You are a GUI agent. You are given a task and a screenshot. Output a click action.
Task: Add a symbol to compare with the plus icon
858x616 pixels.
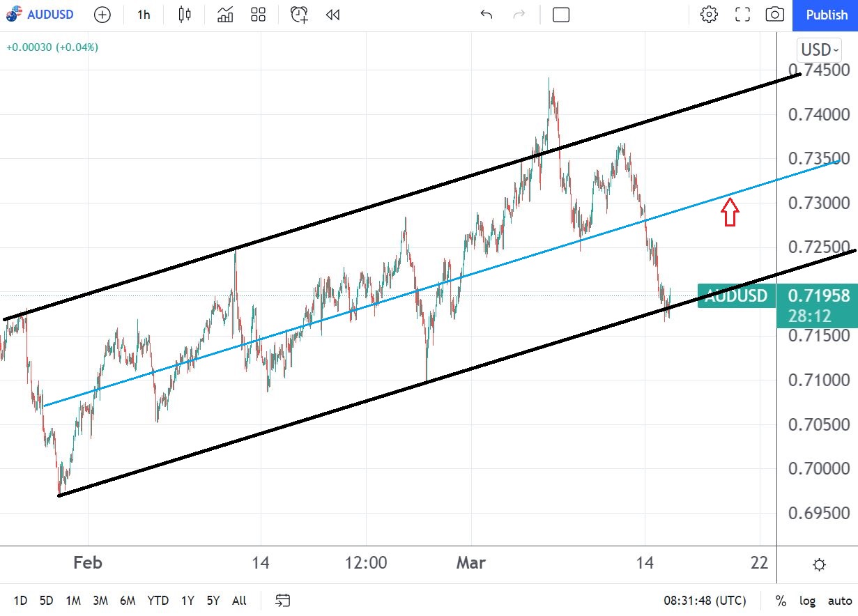(x=102, y=15)
